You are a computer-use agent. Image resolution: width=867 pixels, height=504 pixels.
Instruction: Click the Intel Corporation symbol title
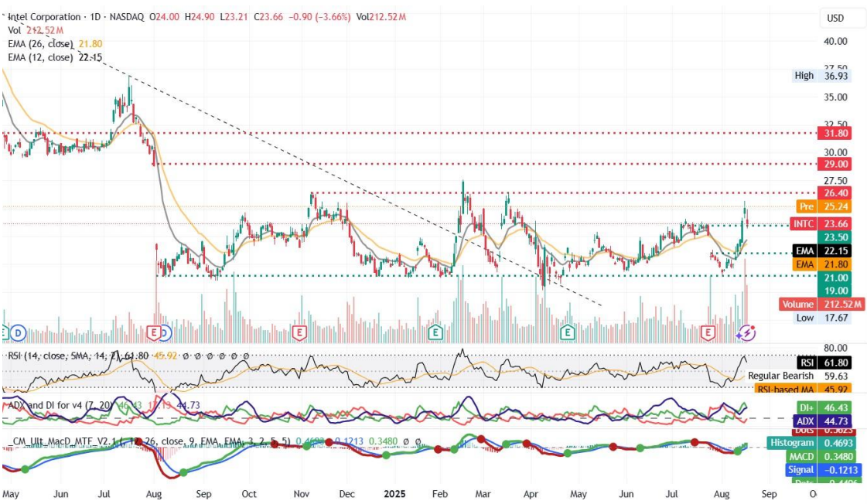(x=45, y=17)
